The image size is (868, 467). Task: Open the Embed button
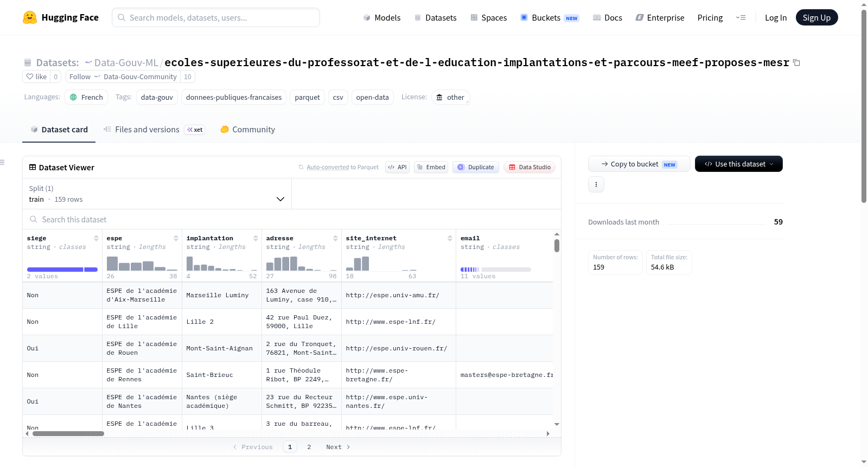coord(430,167)
